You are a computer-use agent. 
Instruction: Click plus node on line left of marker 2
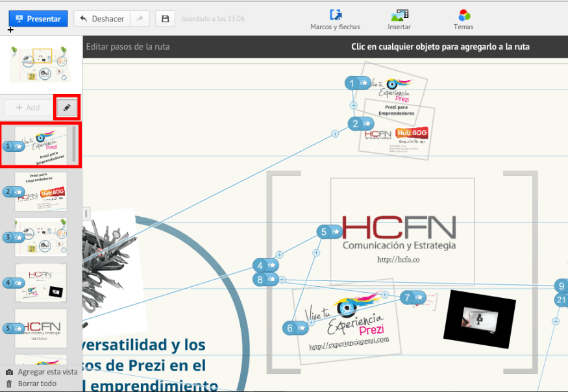tap(335, 134)
